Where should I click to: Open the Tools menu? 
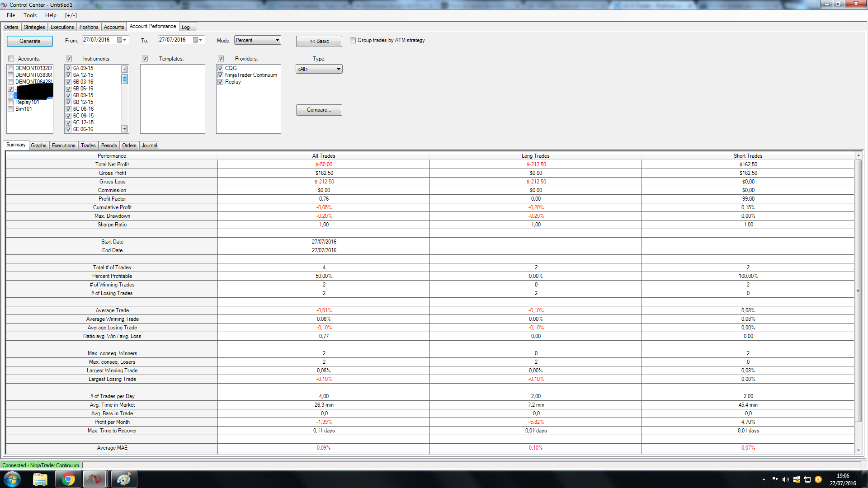coord(30,15)
